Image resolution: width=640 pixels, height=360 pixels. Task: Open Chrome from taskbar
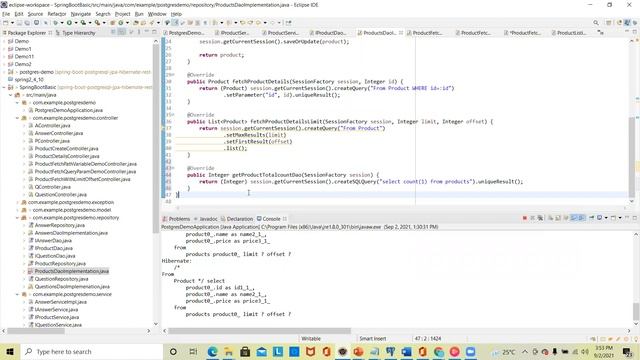[439, 351]
